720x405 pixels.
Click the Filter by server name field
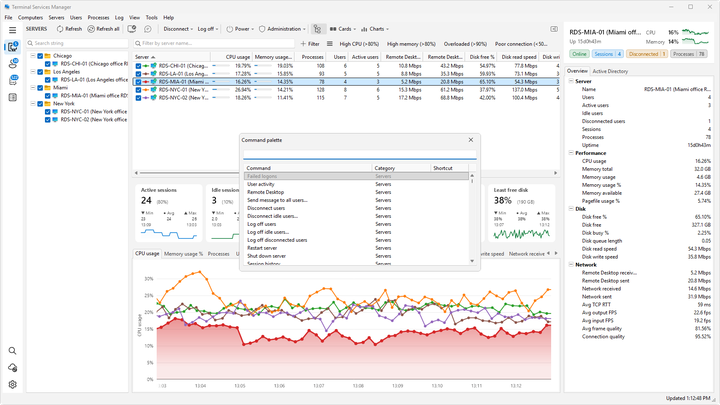coord(214,43)
